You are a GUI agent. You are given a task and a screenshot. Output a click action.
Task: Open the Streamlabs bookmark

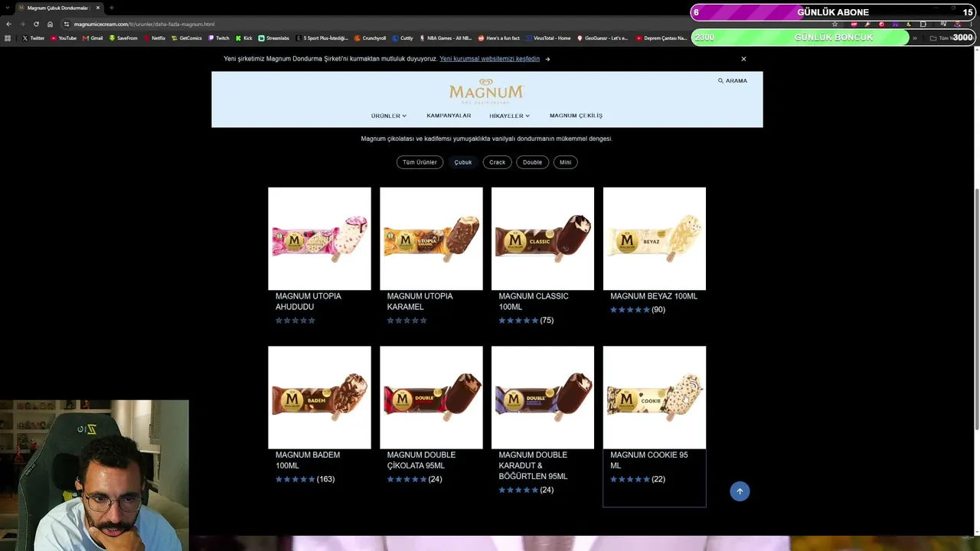pos(274,38)
